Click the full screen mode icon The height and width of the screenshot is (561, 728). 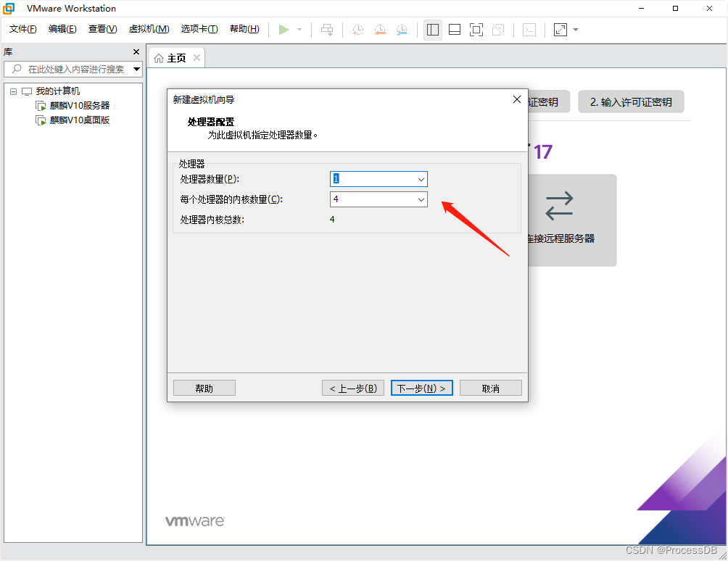(476, 30)
